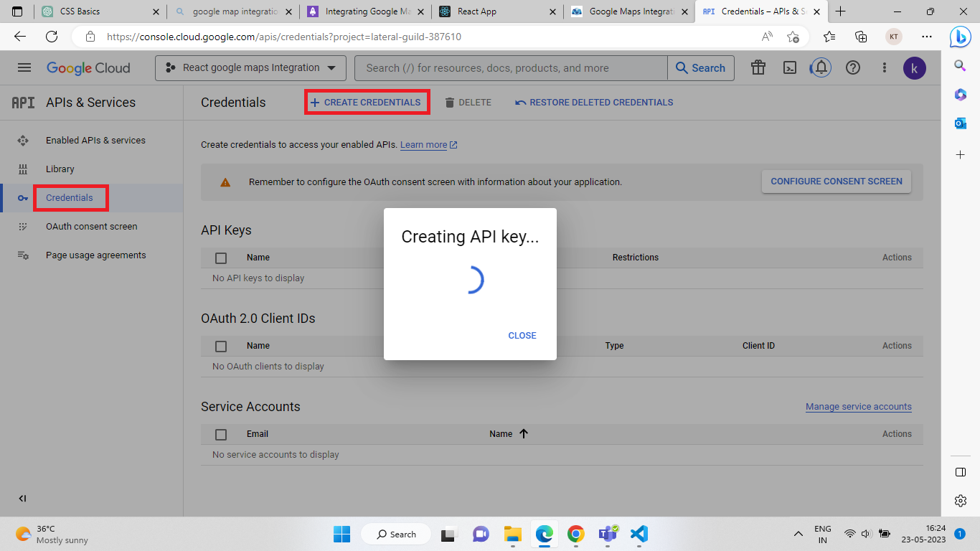The width and height of the screenshot is (980, 551).
Task: Open the Google Cloud navigation hamburger menu
Action: coord(24,67)
